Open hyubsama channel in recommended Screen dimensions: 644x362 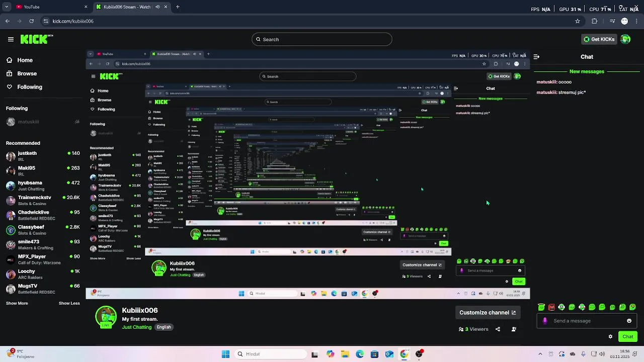(43, 186)
